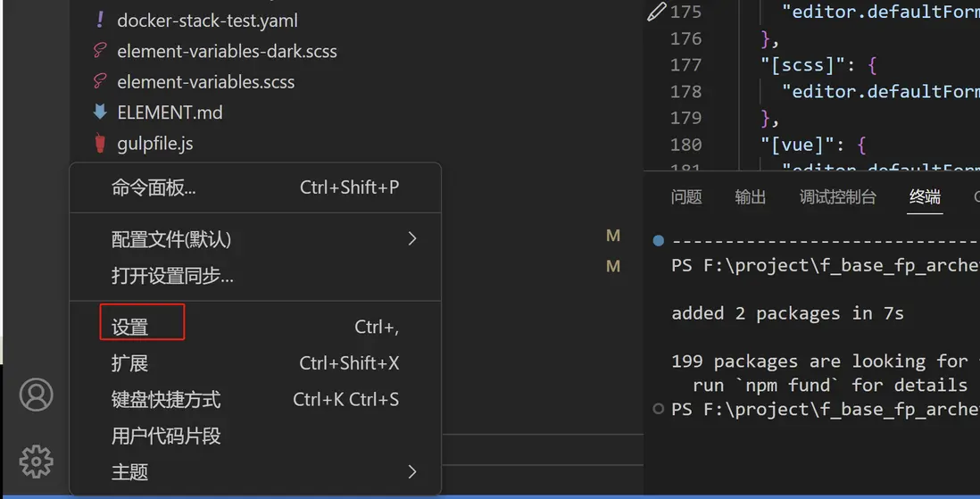Expand the 配置文件(默认) submenu arrow
The width and height of the screenshot is (980, 499).
(411, 238)
